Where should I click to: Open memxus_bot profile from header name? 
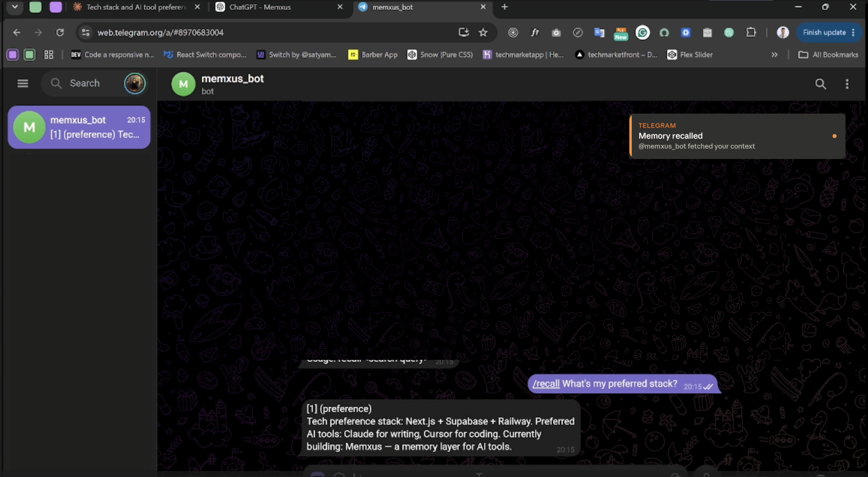click(232, 79)
